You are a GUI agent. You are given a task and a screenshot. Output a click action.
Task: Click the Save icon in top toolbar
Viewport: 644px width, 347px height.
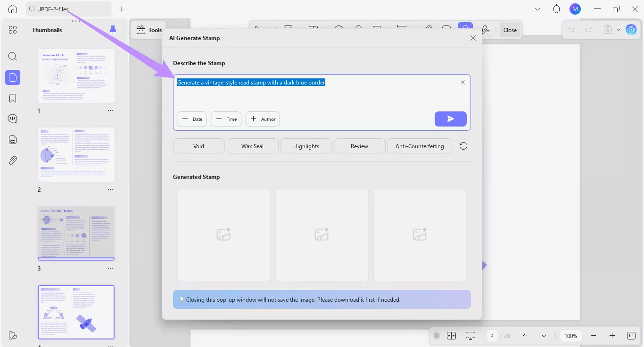click(608, 30)
